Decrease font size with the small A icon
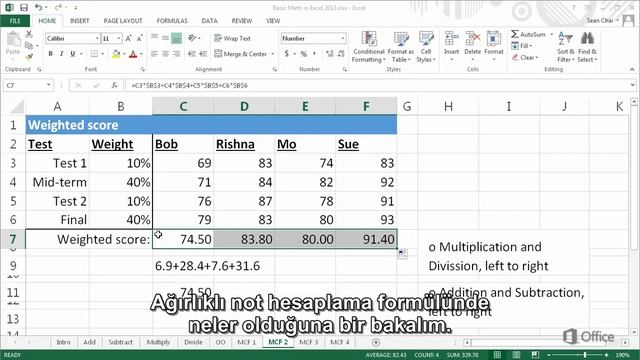Image resolution: width=640 pixels, height=360 pixels. click(139, 38)
